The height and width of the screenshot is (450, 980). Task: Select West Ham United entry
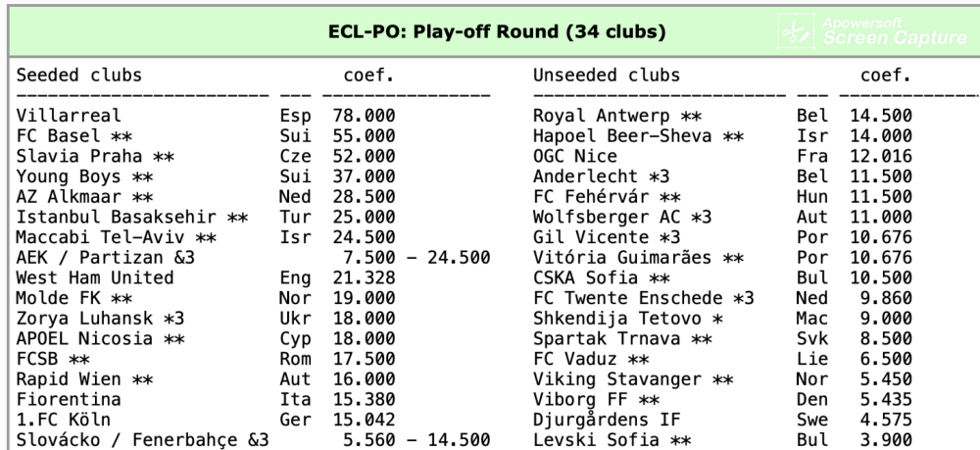[x=95, y=277]
